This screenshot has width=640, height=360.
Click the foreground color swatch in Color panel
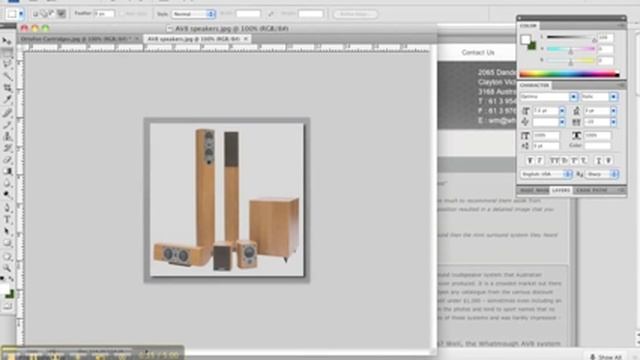pyautogui.click(x=525, y=40)
